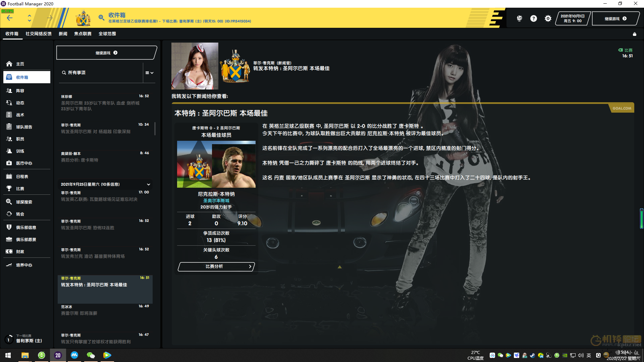Click the lock icon at top right
This screenshot has width=644, height=362.
(634, 34)
